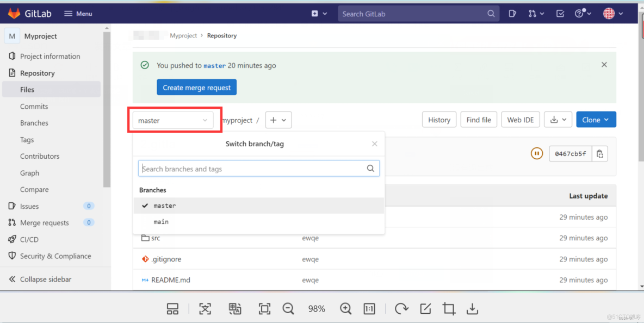The image size is (644, 323).
Task: Click the viewer text recognition icon
Action: [205, 309]
